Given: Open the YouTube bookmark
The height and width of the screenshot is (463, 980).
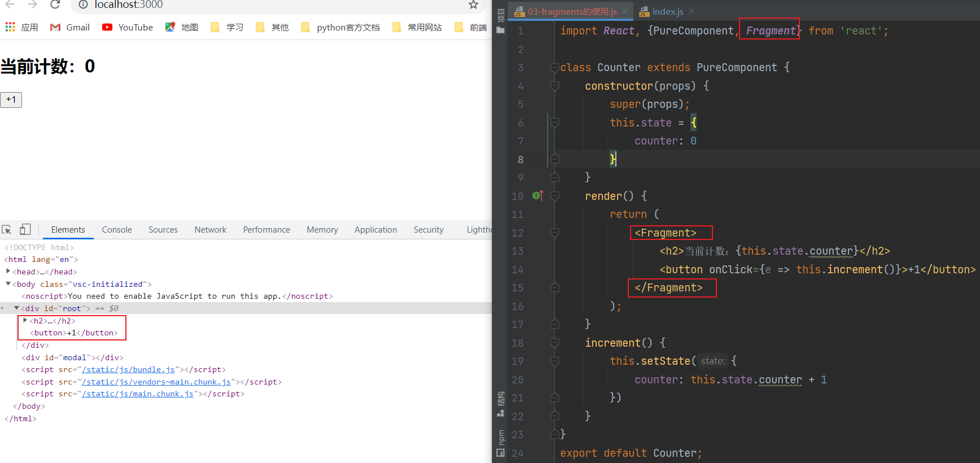Looking at the screenshot, I should click(x=128, y=27).
